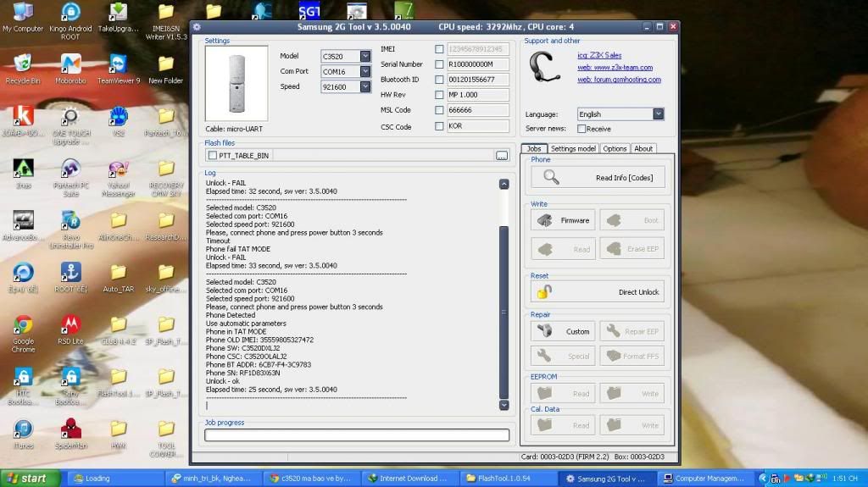Open IMEI&SN Writer V1.5.3 folder
The height and width of the screenshot is (487, 868).
click(165, 20)
